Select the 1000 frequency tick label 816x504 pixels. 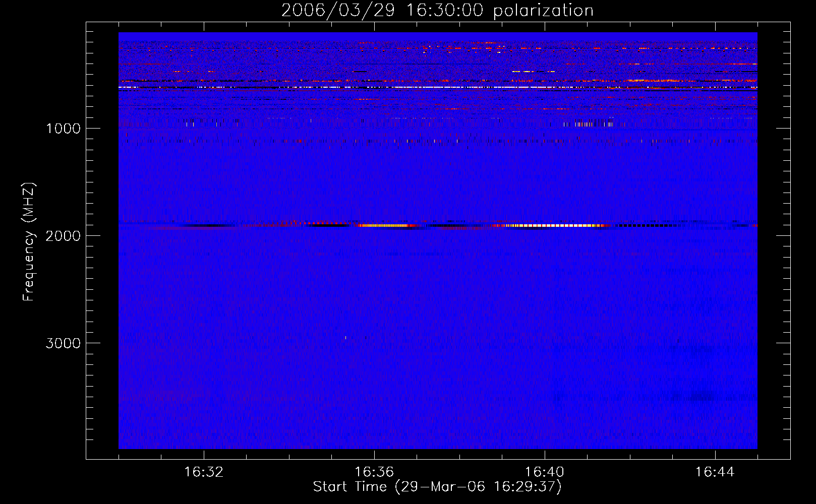[63, 129]
